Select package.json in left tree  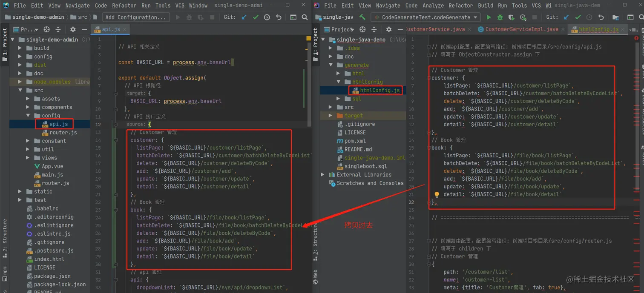[x=52, y=276]
